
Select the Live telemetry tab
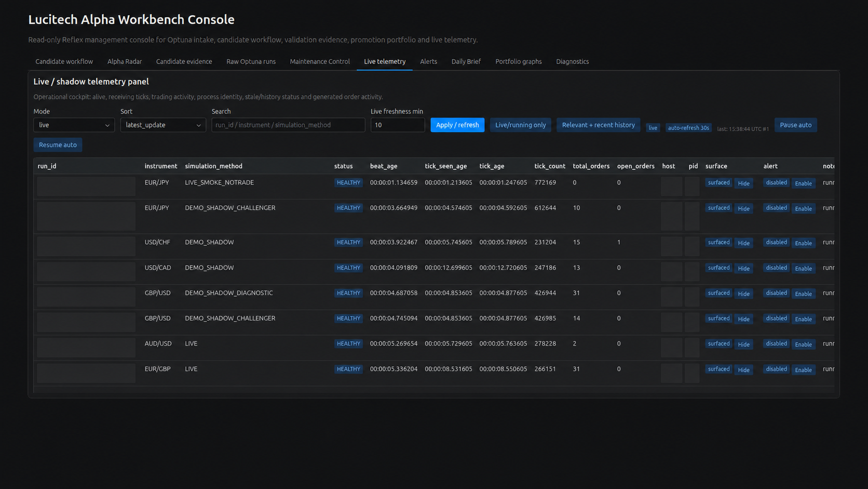(385, 61)
